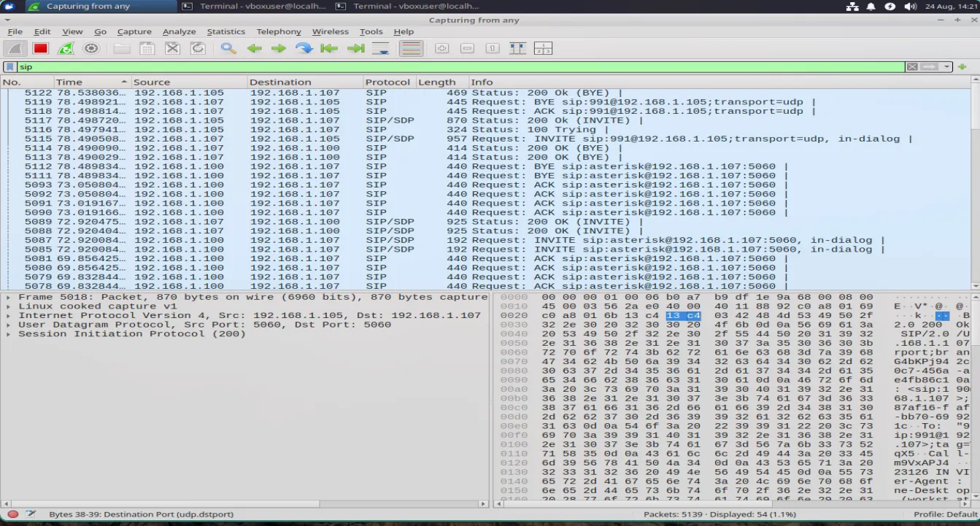Expand Session Initiation Protocol (200) row

(9, 334)
